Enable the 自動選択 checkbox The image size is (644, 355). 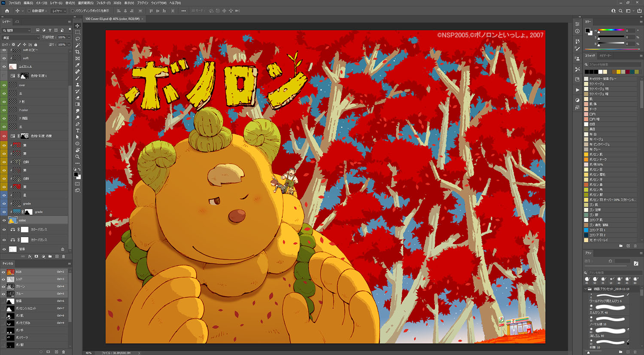click(x=29, y=11)
